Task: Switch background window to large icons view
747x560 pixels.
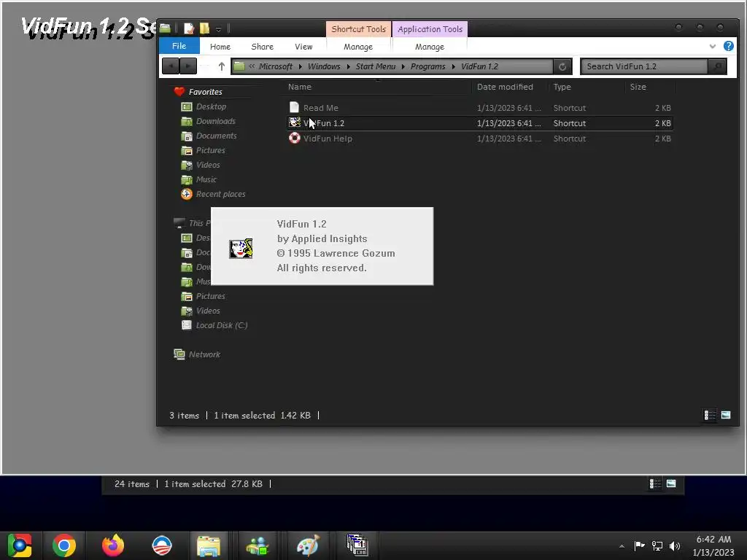Action: click(671, 484)
